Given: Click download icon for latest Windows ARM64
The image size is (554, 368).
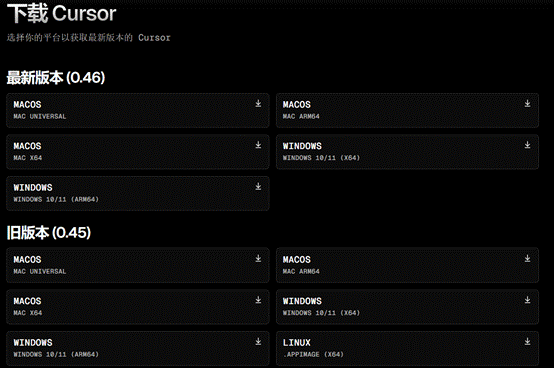Looking at the screenshot, I should point(258,186).
